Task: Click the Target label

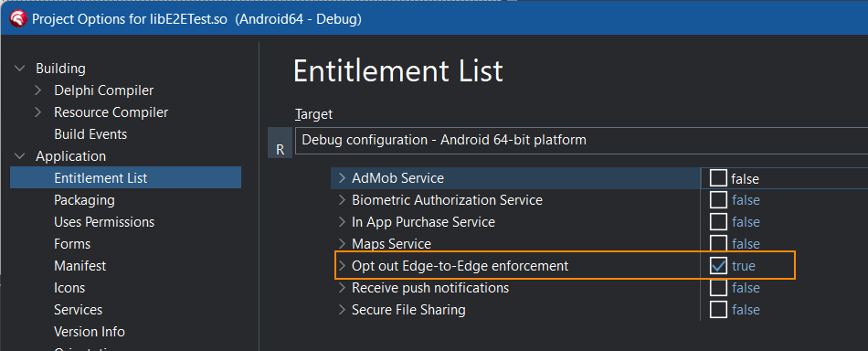Action: tap(314, 114)
